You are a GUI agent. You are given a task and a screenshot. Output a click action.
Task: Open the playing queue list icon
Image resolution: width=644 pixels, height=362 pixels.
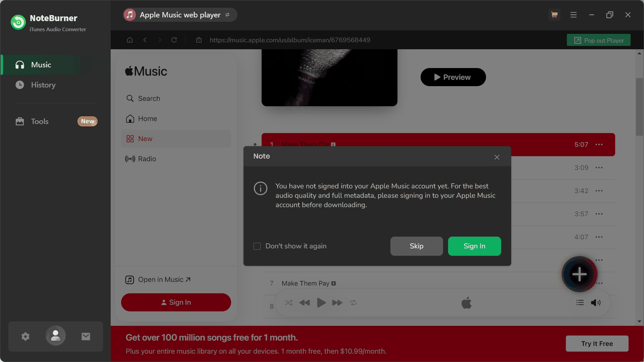coord(580,303)
